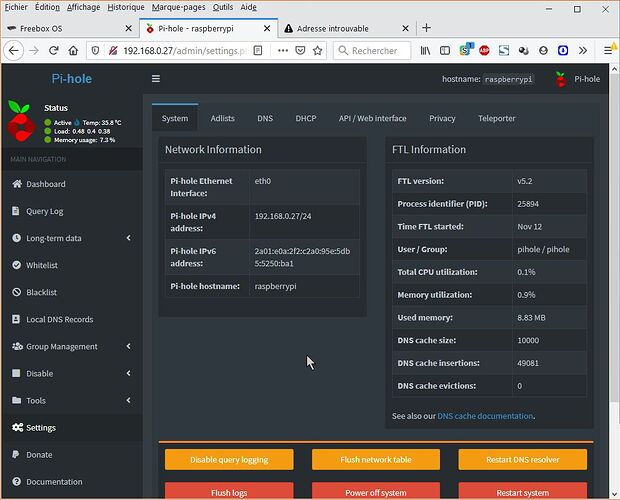Click the Long-term data clock icon
This screenshot has width=620, height=500.
pos(17,238)
